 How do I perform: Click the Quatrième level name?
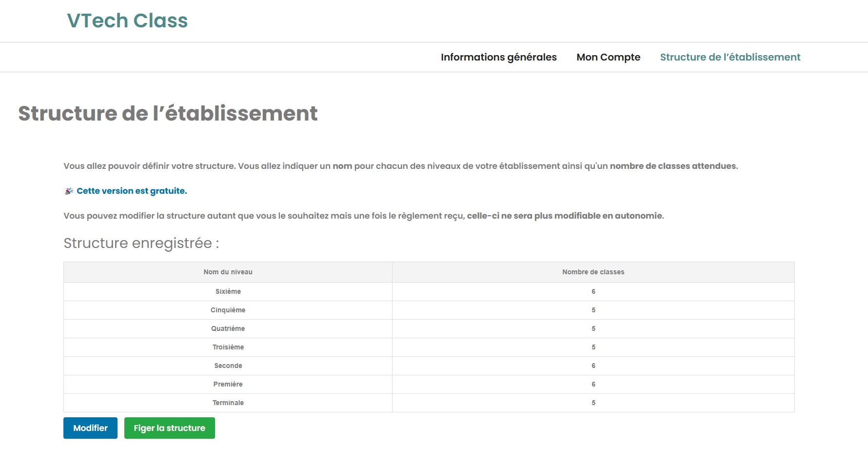pyautogui.click(x=228, y=328)
